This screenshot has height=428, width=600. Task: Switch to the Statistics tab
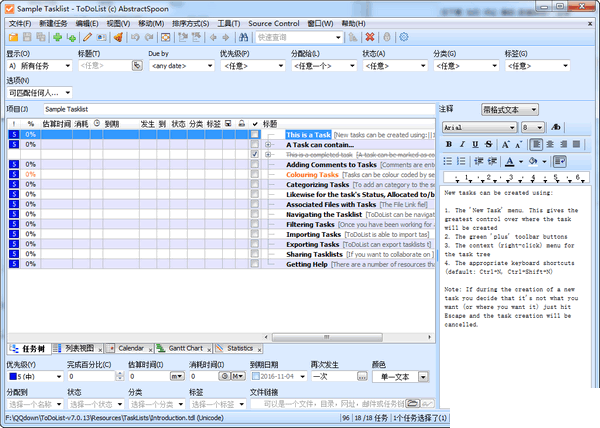click(240, 348)
